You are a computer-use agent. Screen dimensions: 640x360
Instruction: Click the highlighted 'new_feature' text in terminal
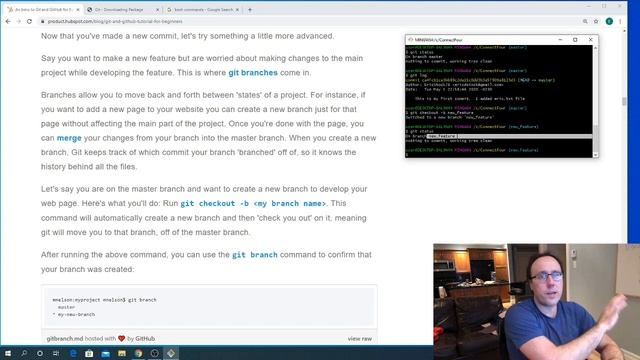pos(442,136)
